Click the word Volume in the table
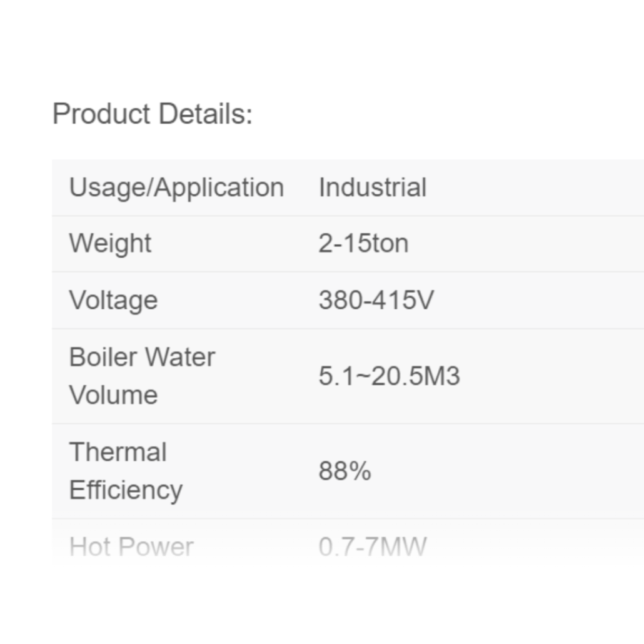 113,395
